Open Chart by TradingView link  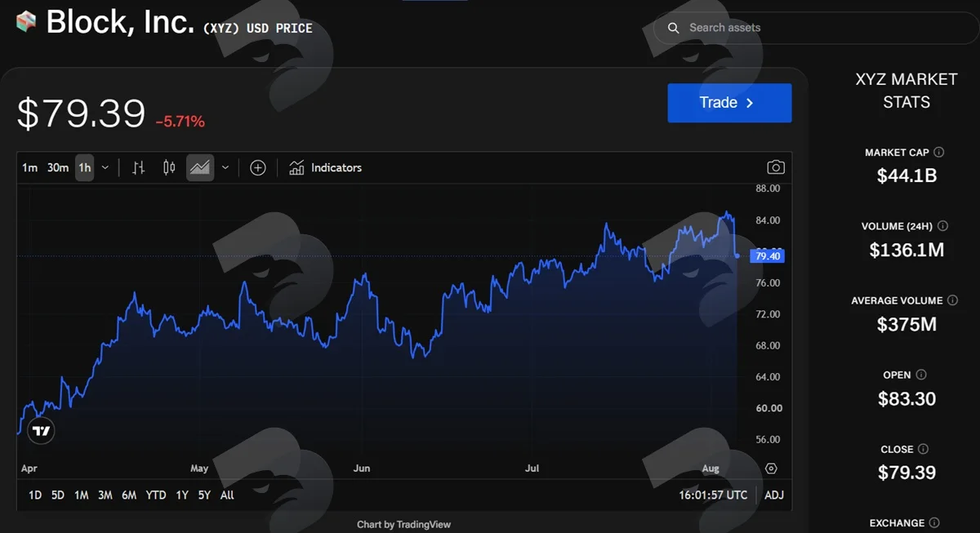[404, 524]
